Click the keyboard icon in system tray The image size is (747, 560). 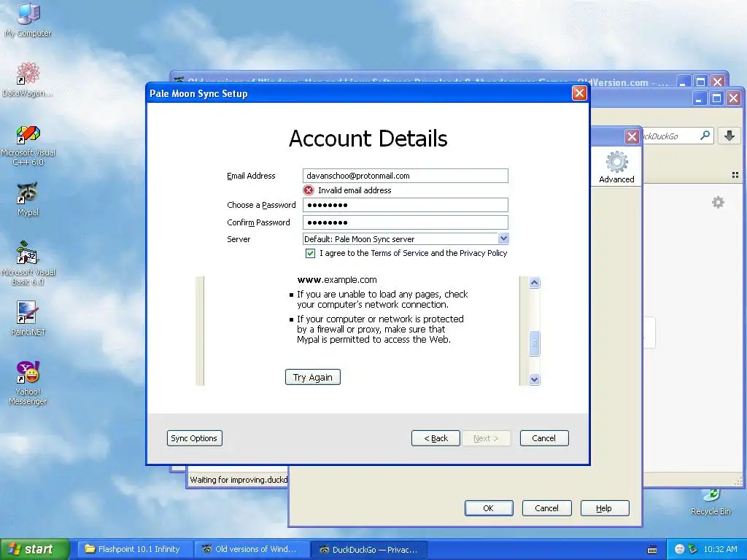click(652, 550)
